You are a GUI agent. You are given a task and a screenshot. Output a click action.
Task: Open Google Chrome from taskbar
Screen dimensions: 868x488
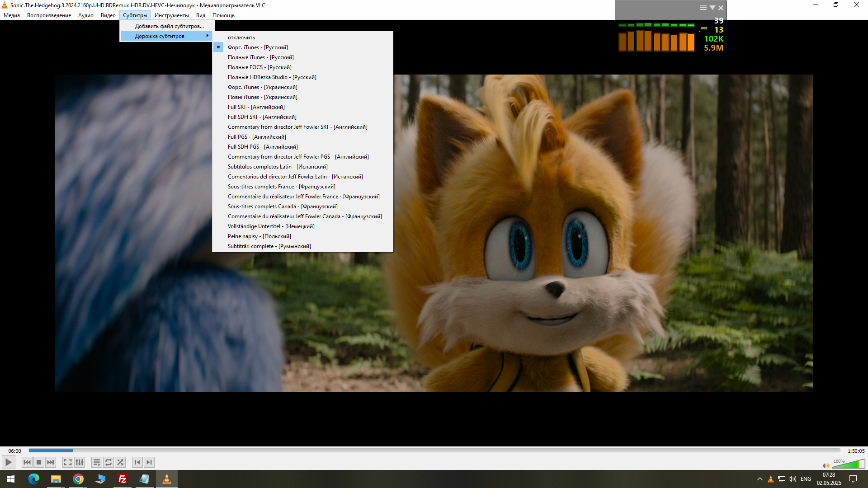click(x=78, y=479)
